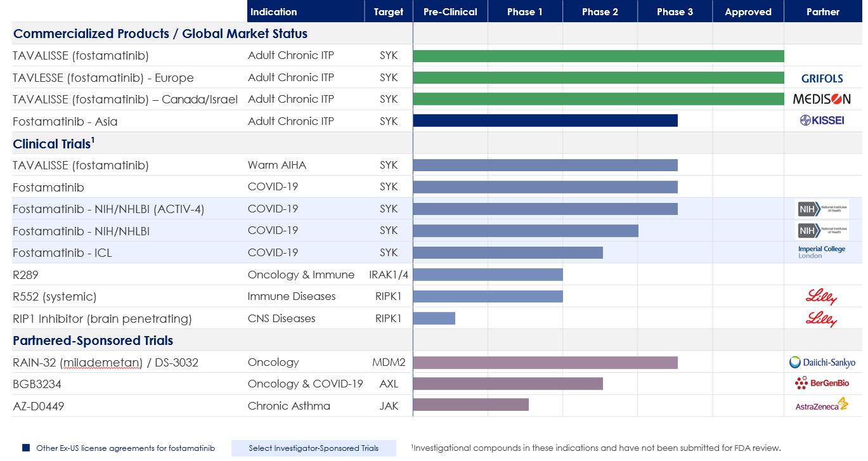Click the Chronic Asthma indication
Viewport: 868px width, 461px height.
[x=289, y=406]
